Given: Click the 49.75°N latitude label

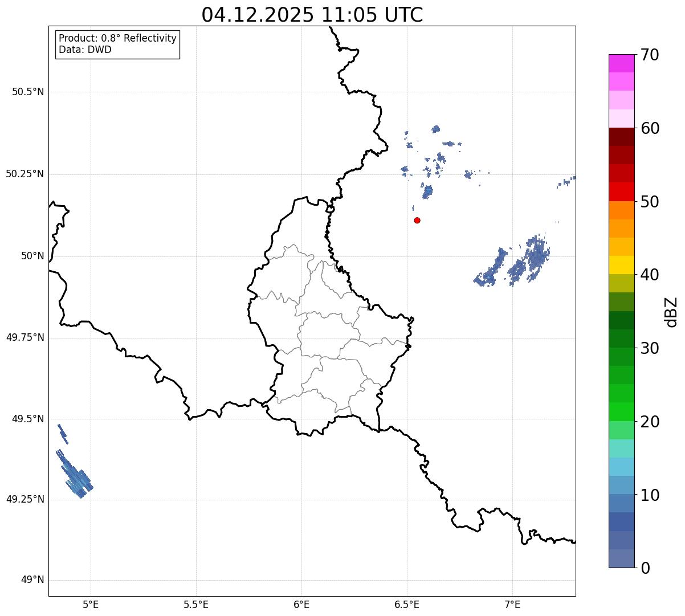Looking at the screenshot, I should coord(25,337).
